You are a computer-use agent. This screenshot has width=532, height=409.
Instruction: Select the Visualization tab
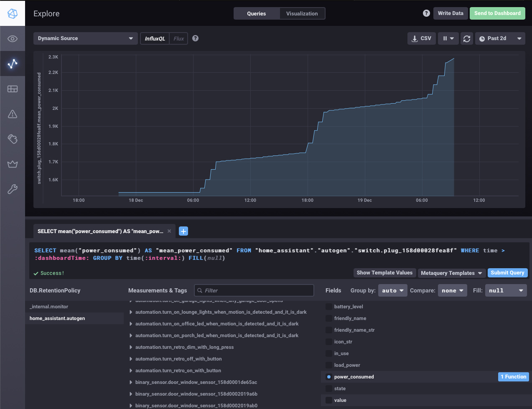tap(302, 13)
